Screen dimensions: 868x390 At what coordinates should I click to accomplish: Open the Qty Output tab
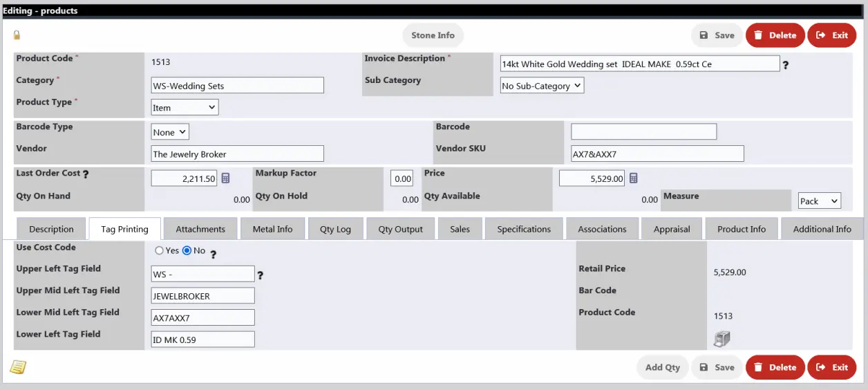pyautogui.click(x=400, y=229)
